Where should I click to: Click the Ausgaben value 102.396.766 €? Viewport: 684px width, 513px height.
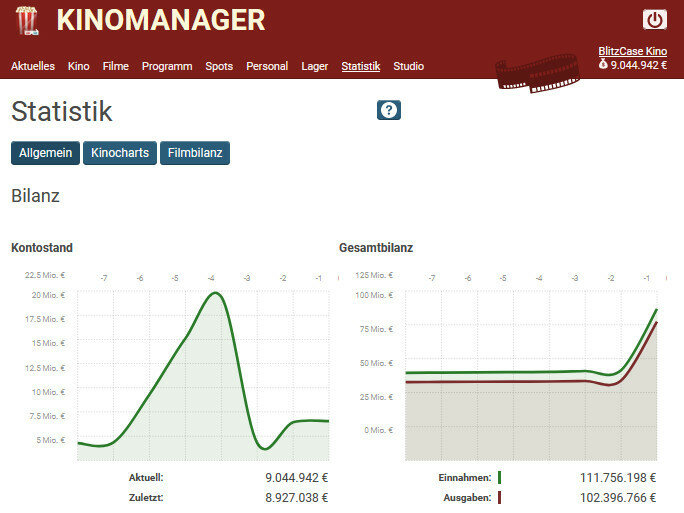618,498
